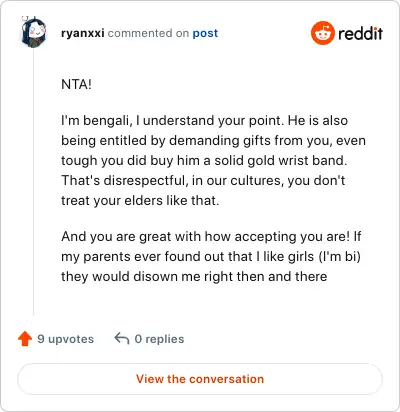Click the "0 replies" count label
This screenshot has width=400, height=412.
(159, 339)
